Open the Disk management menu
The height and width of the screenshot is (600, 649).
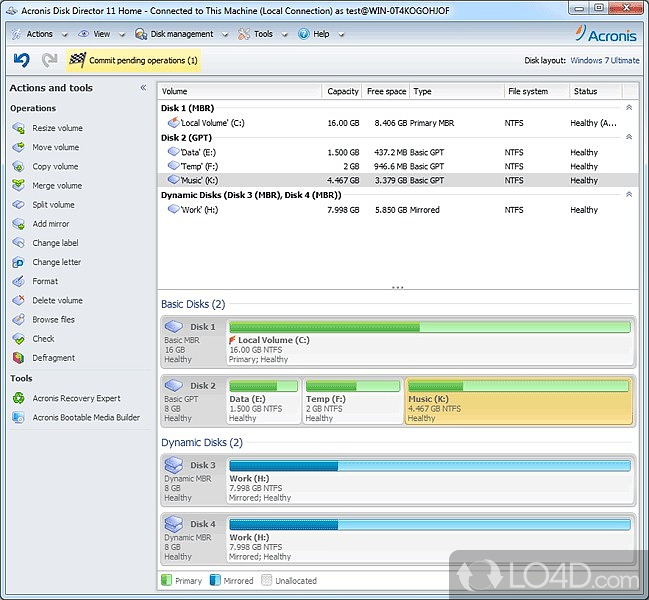[181, 34]
